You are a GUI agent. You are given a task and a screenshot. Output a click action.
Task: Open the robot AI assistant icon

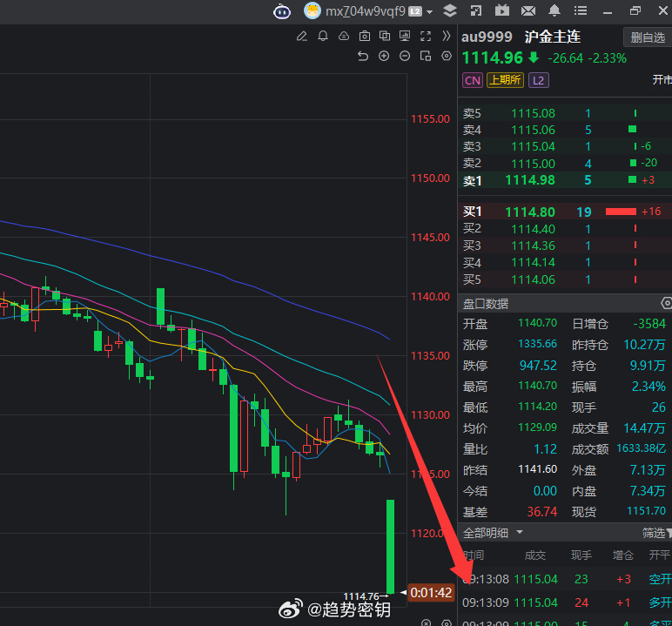pos(281,11)
